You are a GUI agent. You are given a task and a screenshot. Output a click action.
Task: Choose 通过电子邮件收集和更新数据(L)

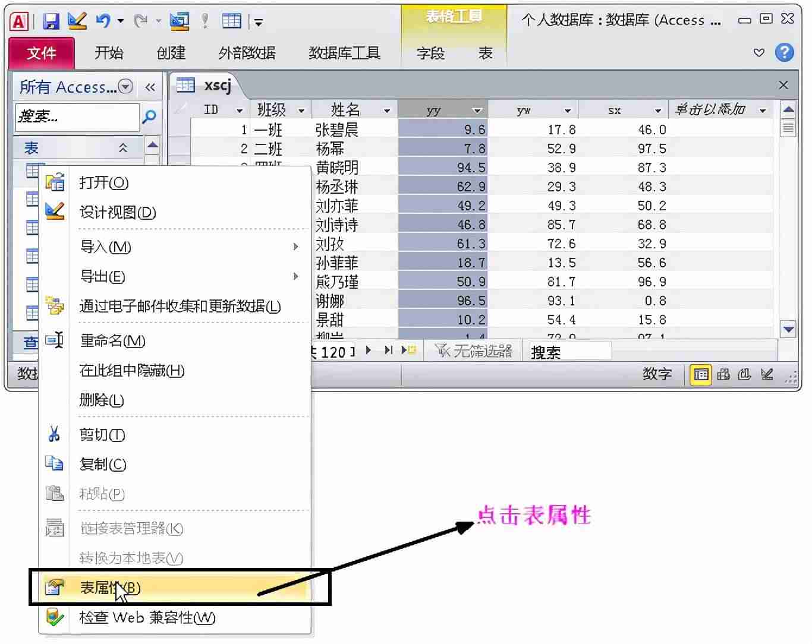[175, 306]
